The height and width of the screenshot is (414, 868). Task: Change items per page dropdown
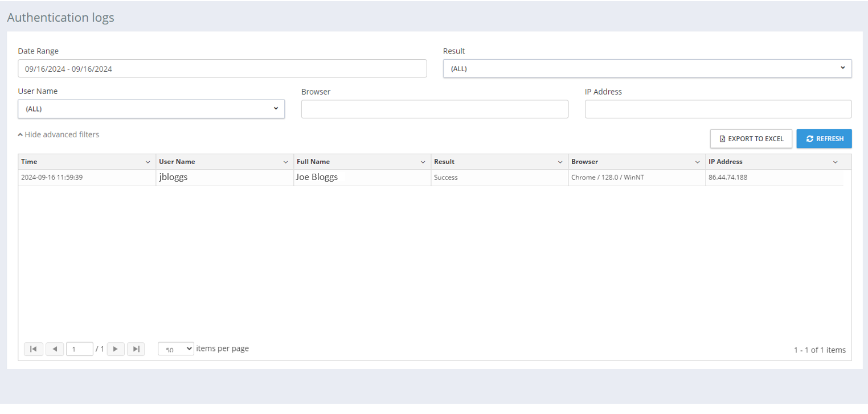pyautogui.click(x=175, y=349)
